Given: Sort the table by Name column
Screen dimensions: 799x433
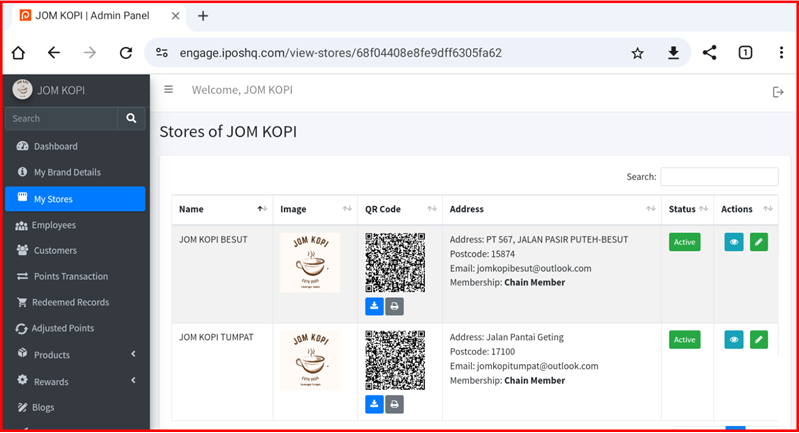Looking at the screenshot, I should coord(220,209).
